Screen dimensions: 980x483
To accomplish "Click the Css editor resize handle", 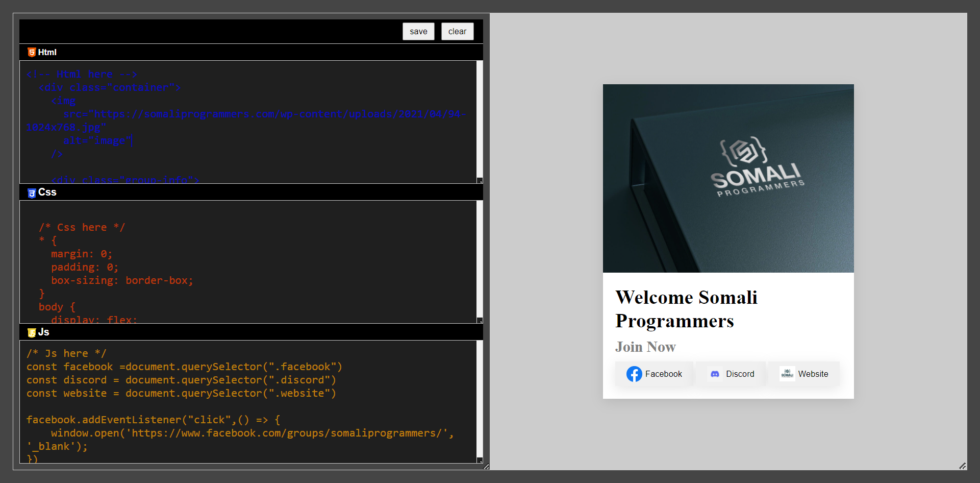I will pyautogui.click(x=480, y=320).
